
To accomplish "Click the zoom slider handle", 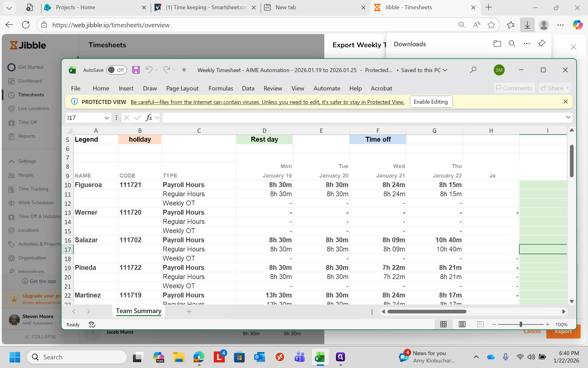I will pos(521,324).
